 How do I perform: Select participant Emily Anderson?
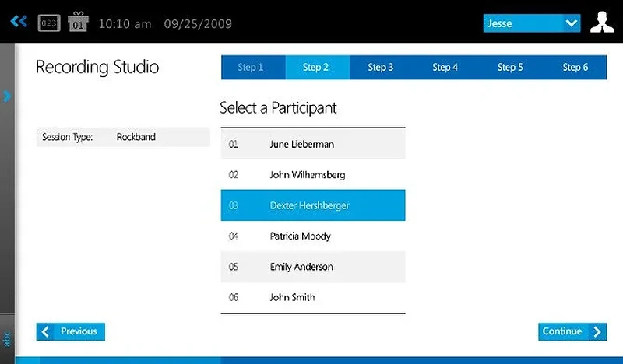(313, 267)
